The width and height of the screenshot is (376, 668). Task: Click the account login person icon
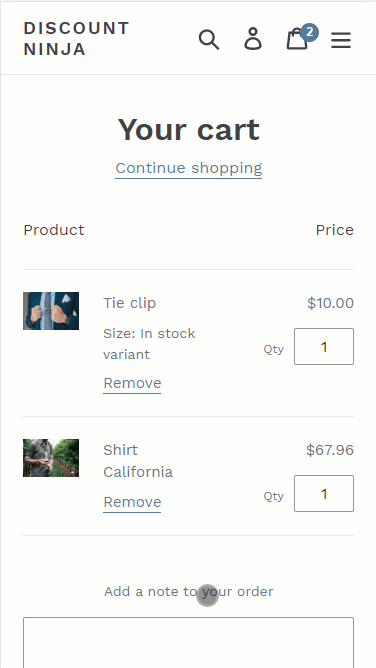click(253, 39)
